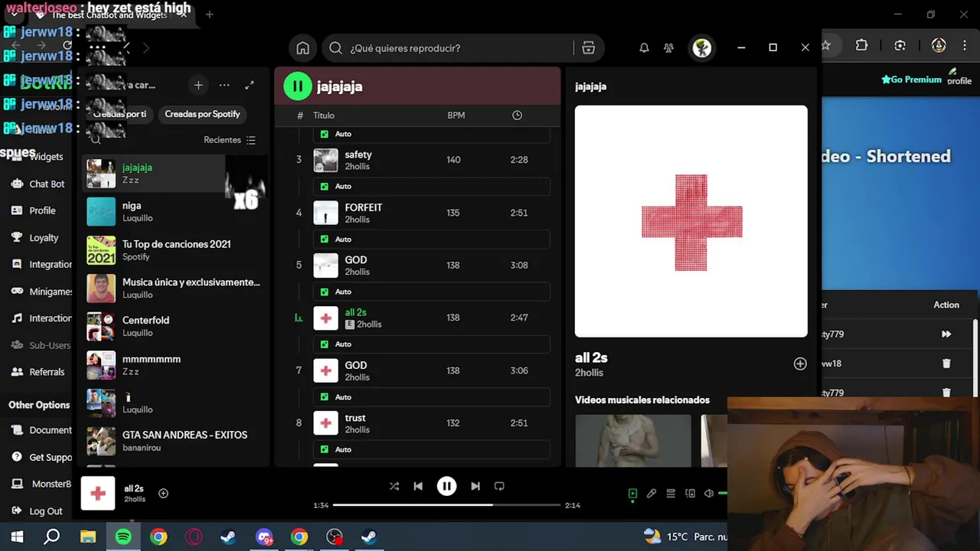Toggle the play queue

pyautogui.click(x=671, y=494)
